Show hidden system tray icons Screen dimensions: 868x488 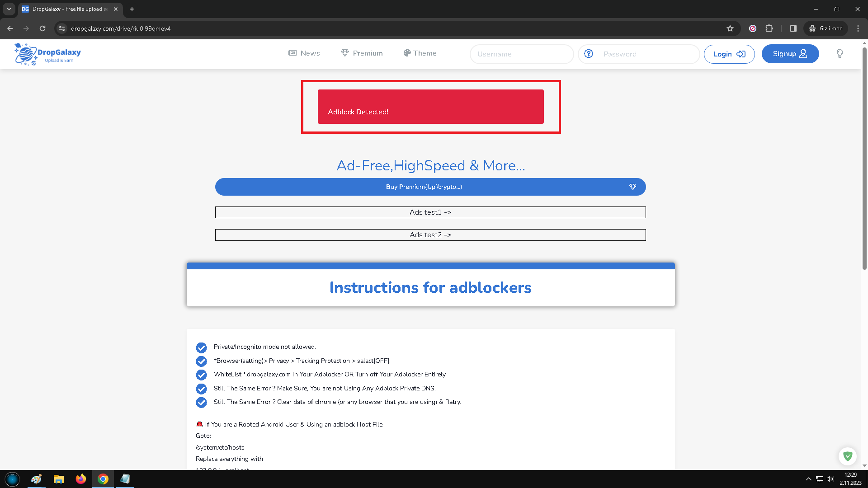(x=809, y=479)
